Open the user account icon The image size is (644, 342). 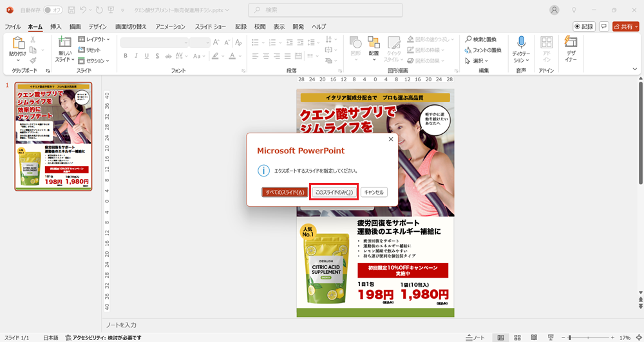554,10
